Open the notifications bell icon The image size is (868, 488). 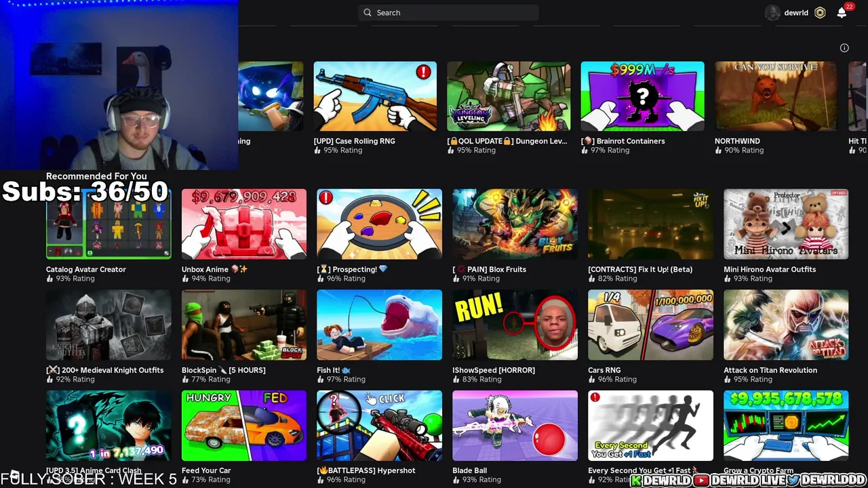coord(842,13)
